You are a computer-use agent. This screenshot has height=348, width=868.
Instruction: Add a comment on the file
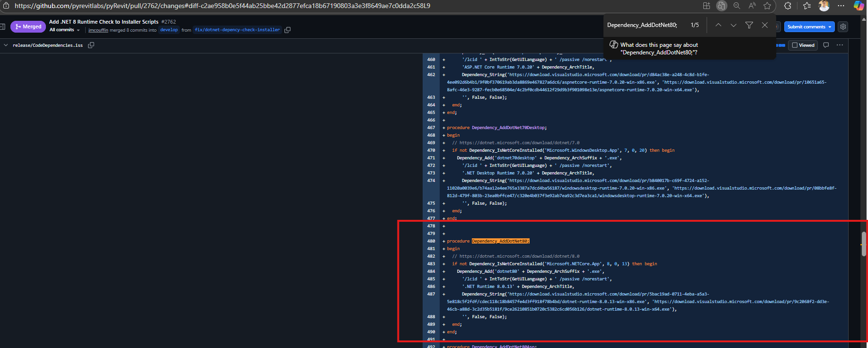pyautogui.click(x=826, y=45)
